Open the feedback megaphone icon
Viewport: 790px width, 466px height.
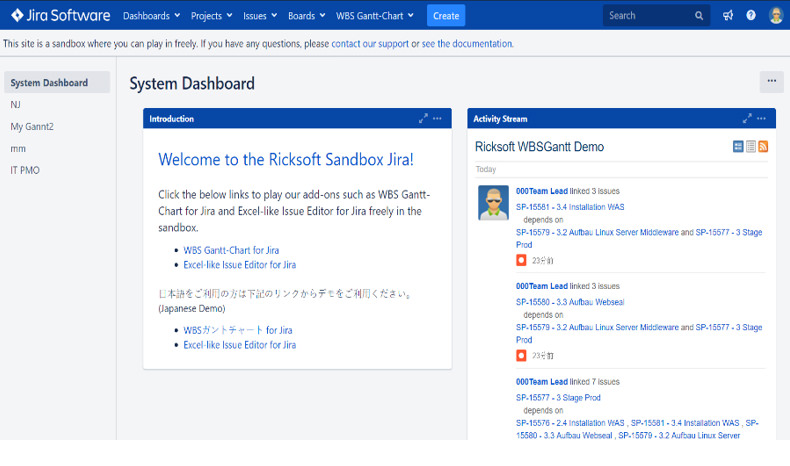727,16
